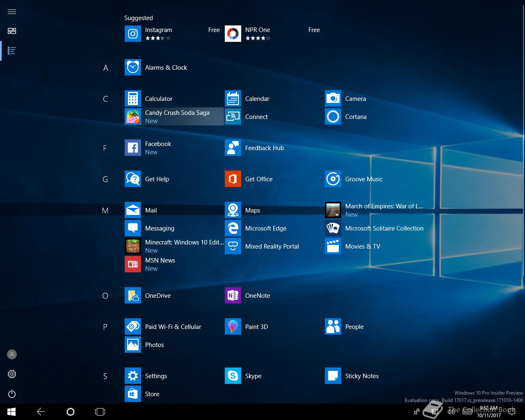This screenshot has height=420, width=525.
Task: Launch Paint 3D
Action: click(274, 326)
